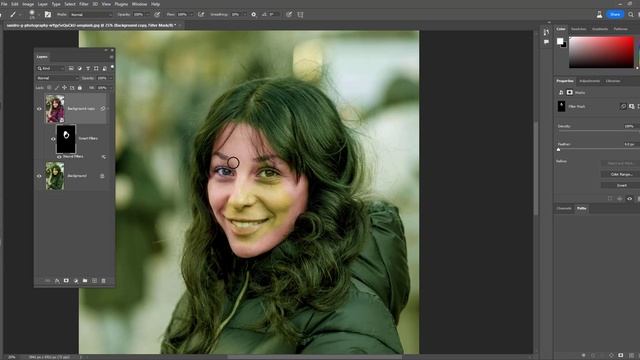
Task: Toggle pressure for size icon
Action: point(289,14)
